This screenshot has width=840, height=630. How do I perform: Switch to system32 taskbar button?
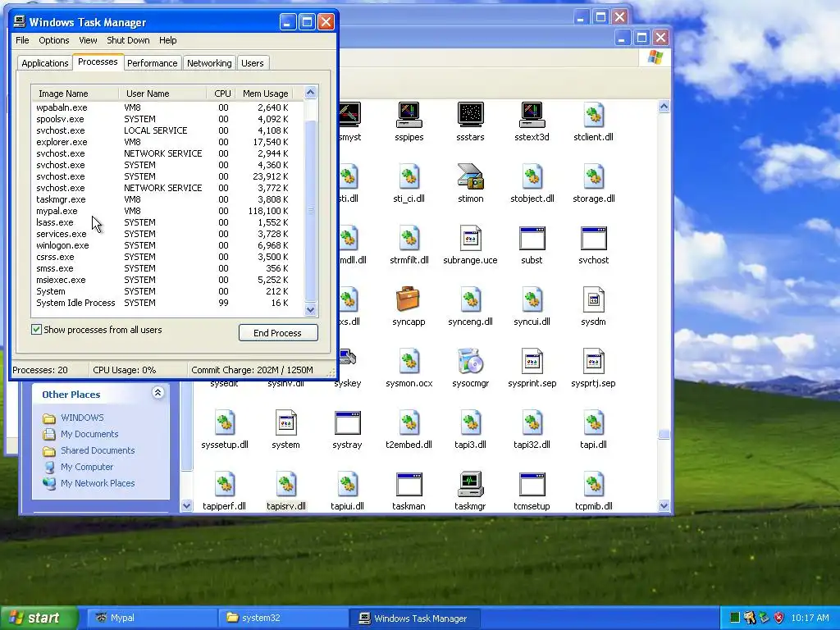[x=282, y=618]
